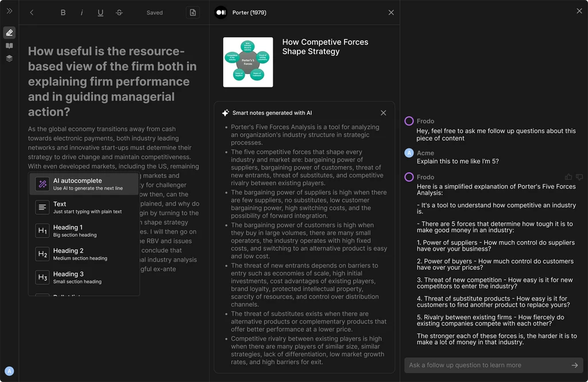Send a follow up question with arrow button
Screen dimensions: 588x382
[x=574, y=365]
